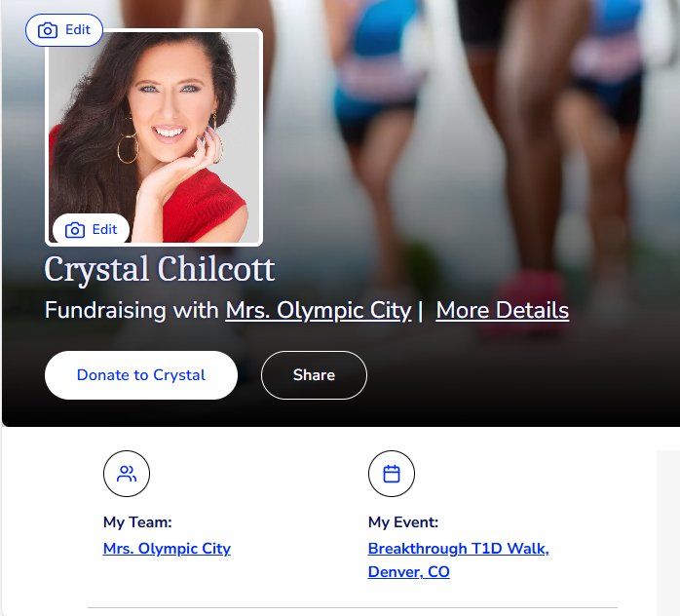The height and width of the screenshot is (616, 680).
Task: Open Mrs. Olympic City link under My Team
Action: coord(167,549)
